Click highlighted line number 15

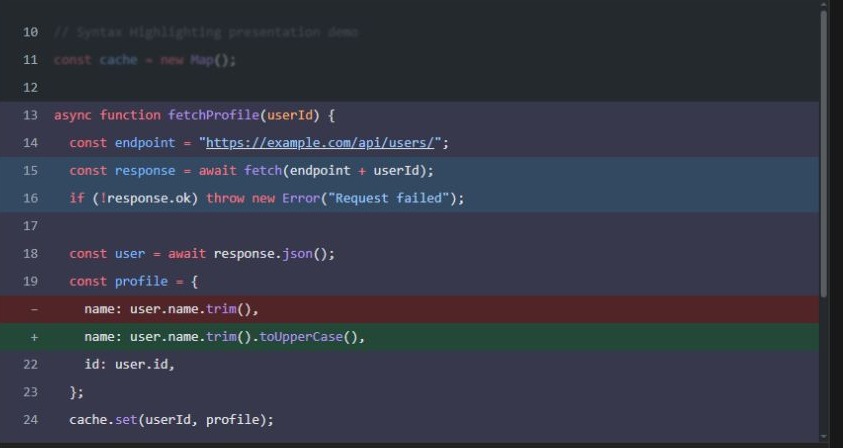(31, 170)
